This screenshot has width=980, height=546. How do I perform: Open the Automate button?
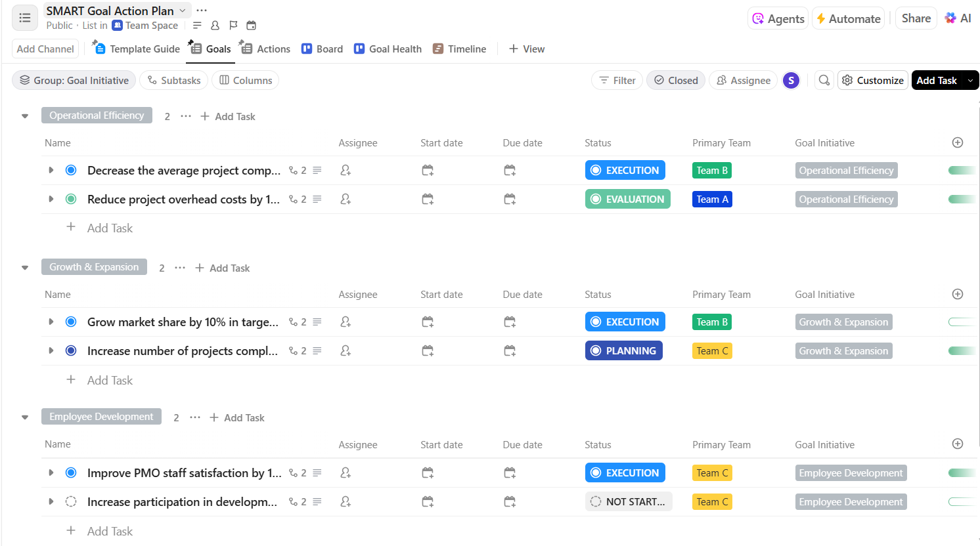click(x=848, y=18)
